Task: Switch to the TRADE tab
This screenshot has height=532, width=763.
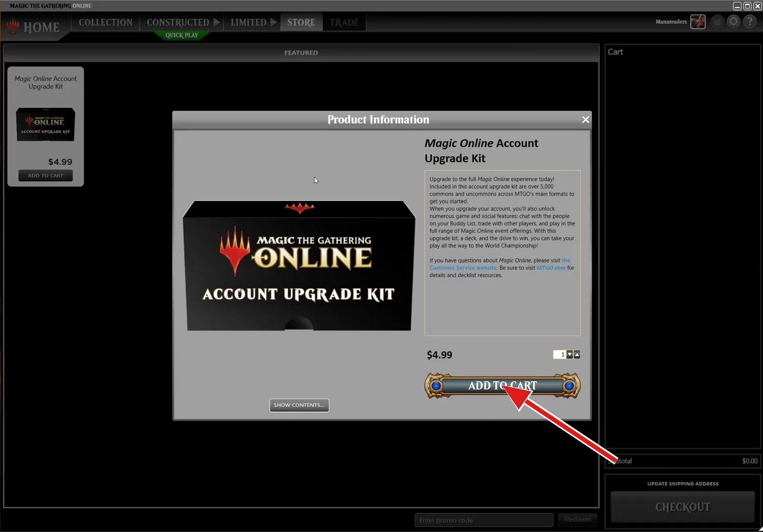Action: coord(344,22)
